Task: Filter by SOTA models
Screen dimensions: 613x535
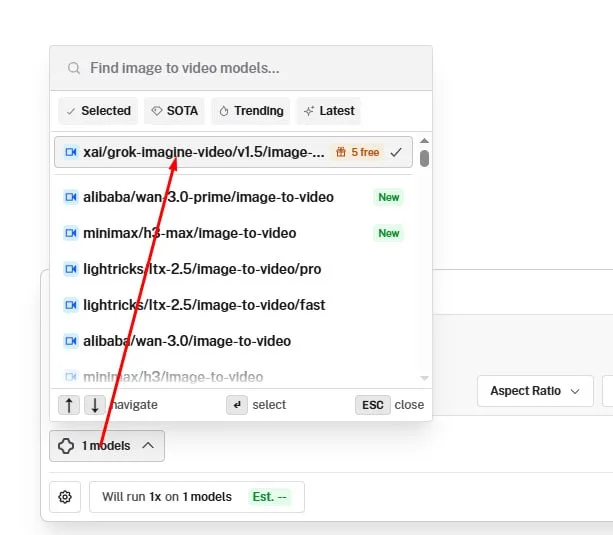Action: (x=174, y=111)
